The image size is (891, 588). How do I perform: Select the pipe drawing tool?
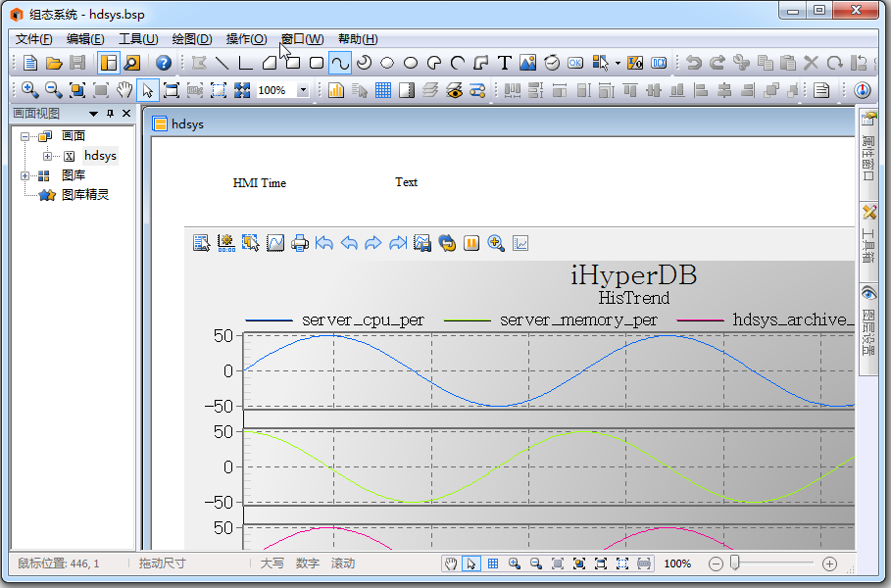[481, 63]
